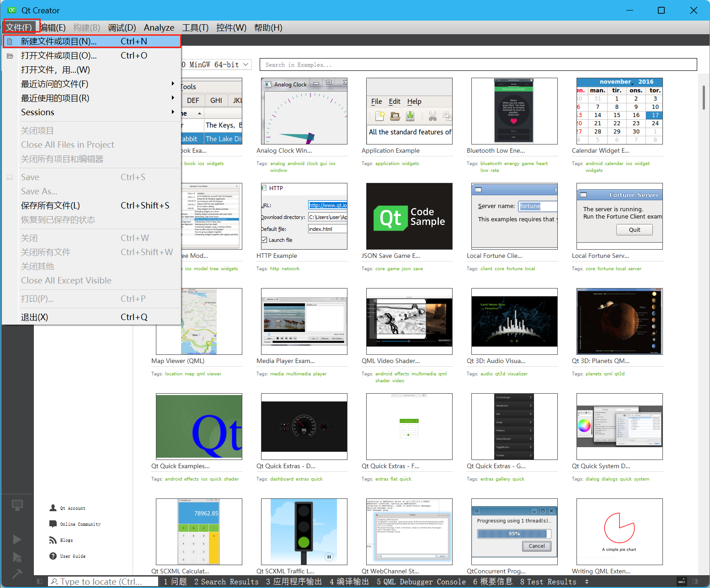The width and height of the screenshot is (710, 588).
Task: Open the 文件(F) menu
Action: (19, 27)
